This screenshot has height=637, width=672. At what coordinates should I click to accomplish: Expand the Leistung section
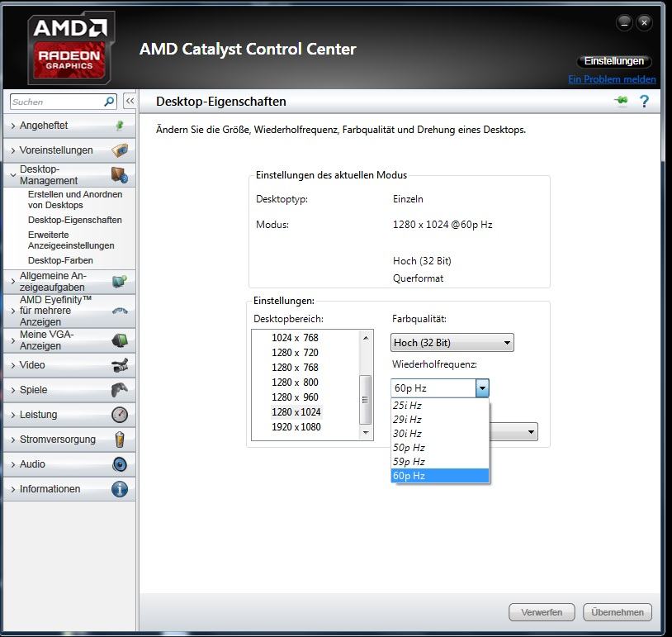69,415
